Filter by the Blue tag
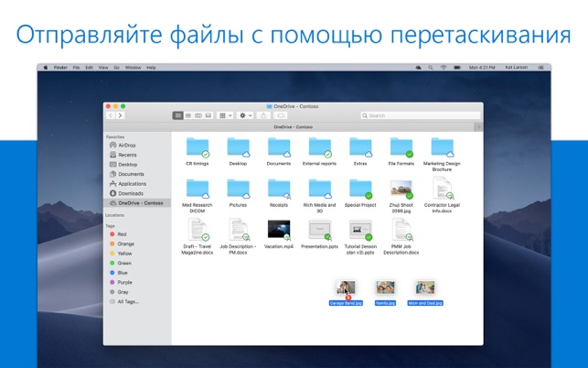The height and width of the screenshot is (368, 588). tap(119, 273)
